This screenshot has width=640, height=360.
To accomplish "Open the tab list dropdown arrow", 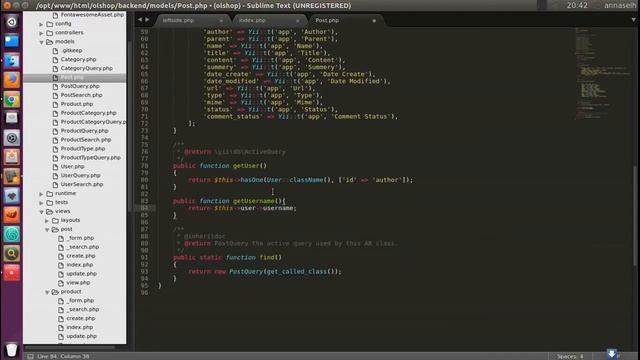I will pos(633,20).
